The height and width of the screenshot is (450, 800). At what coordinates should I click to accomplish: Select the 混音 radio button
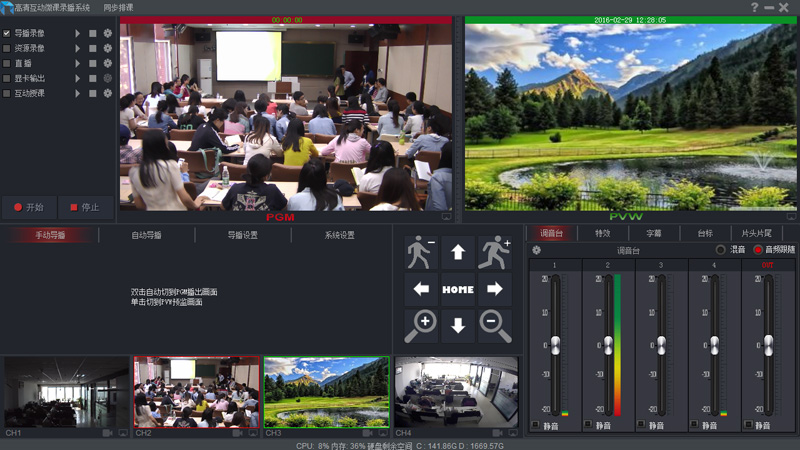point(721,250)
